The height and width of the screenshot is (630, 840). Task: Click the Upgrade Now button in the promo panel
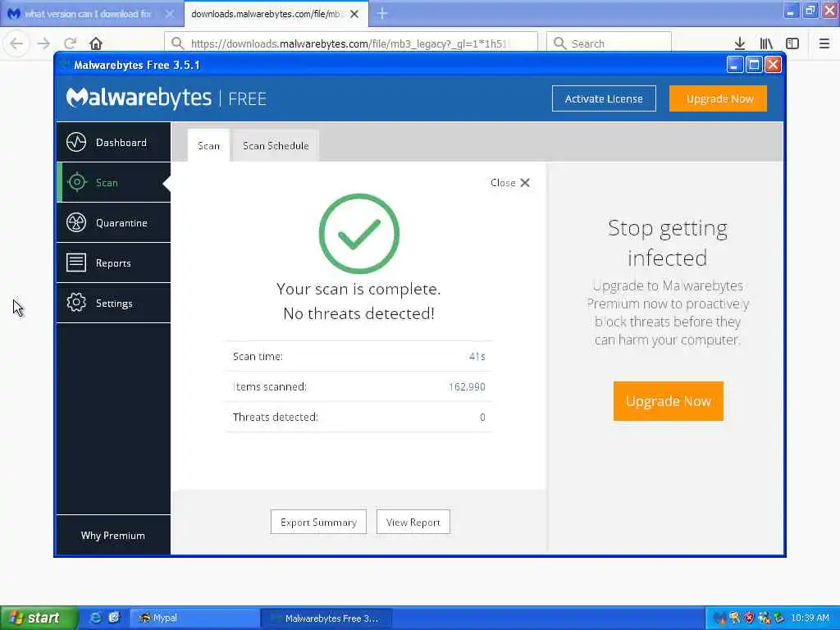coord(668,401)
